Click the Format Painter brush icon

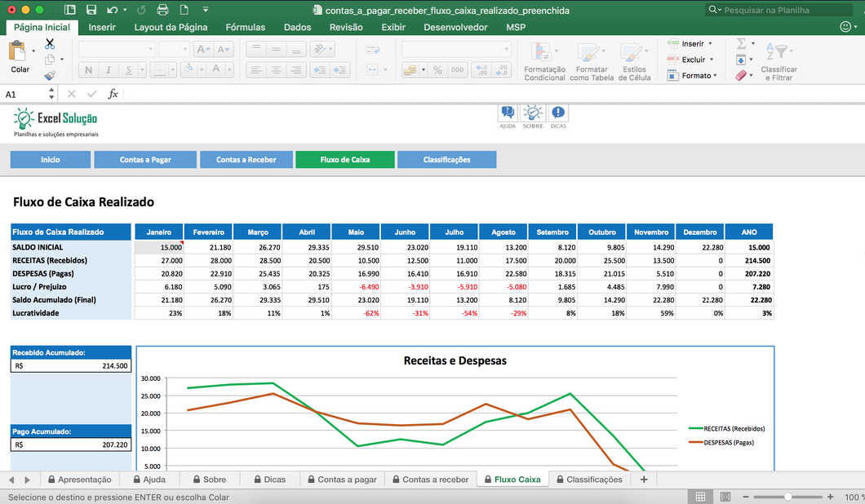click(x=50, y=75)
